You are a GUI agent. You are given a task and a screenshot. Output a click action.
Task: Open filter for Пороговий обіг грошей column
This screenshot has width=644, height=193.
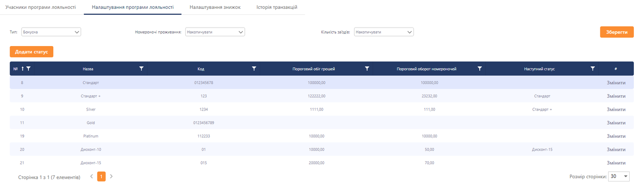pyautogui.click(x=367, y=69)
